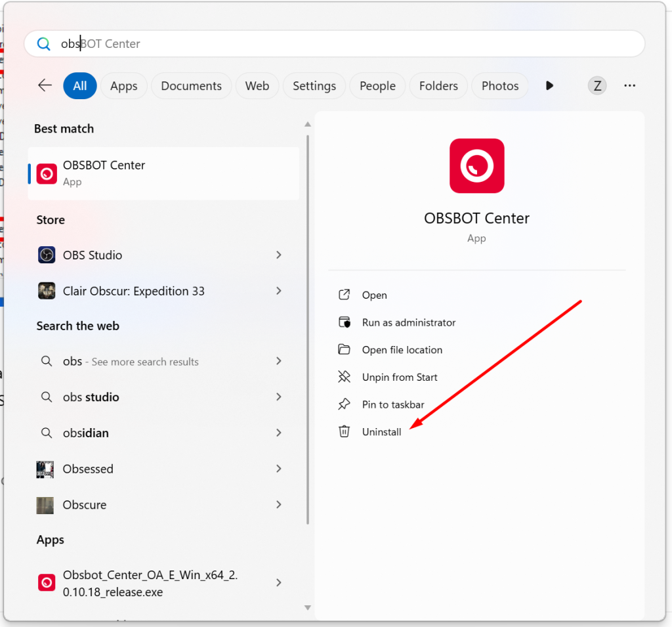Click the large OBSBOT Center app logo

tap(476, 166)
